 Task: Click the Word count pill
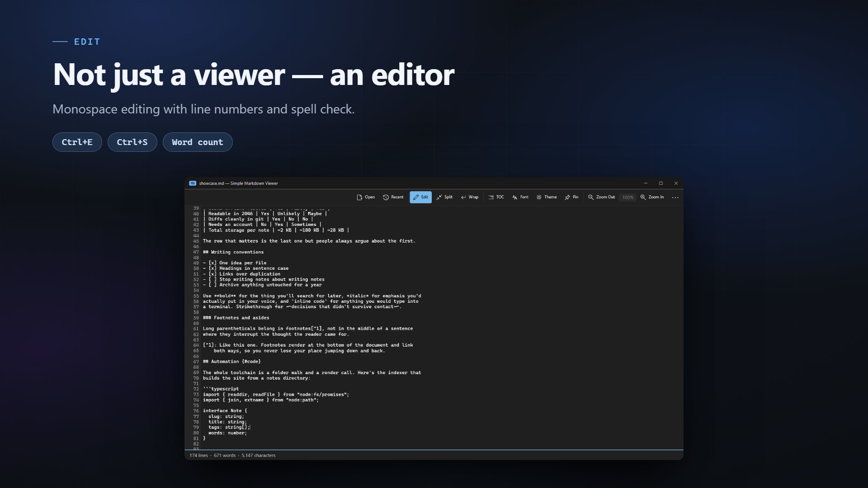[x=198, y=142]
